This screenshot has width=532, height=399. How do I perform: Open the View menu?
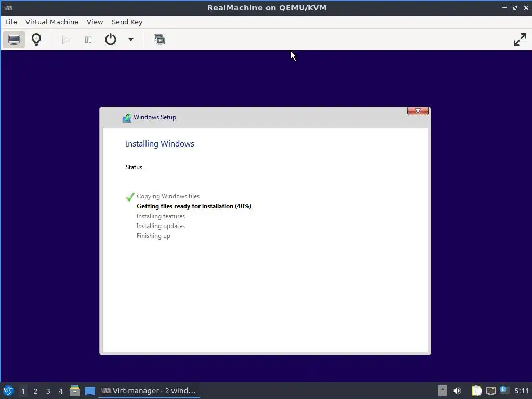[95, 22]
